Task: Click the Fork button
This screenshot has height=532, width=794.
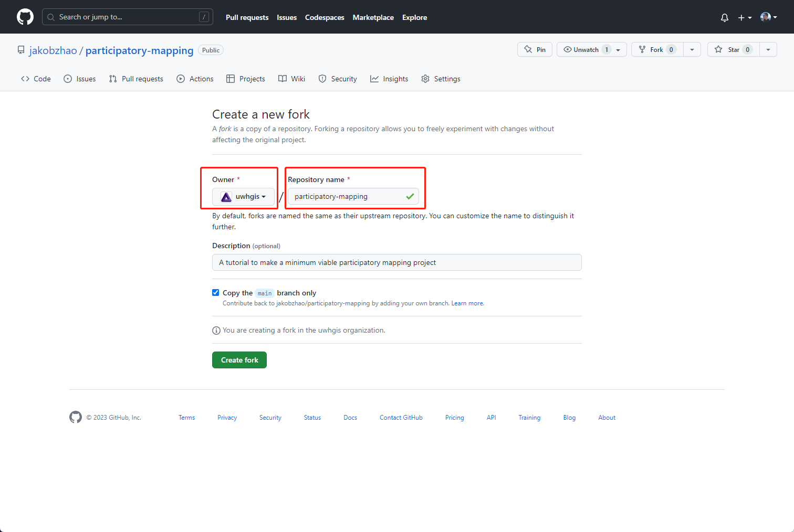Action: point(657,49)
